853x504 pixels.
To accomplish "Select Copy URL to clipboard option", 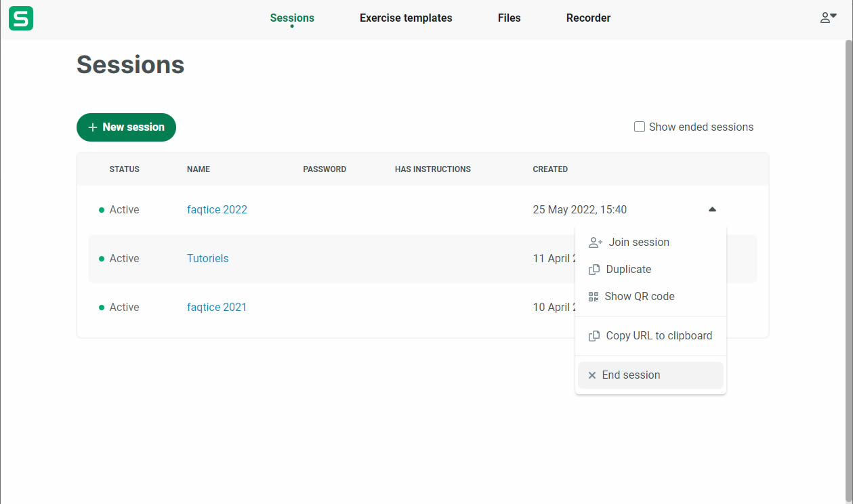I will (x=659, y=336).
